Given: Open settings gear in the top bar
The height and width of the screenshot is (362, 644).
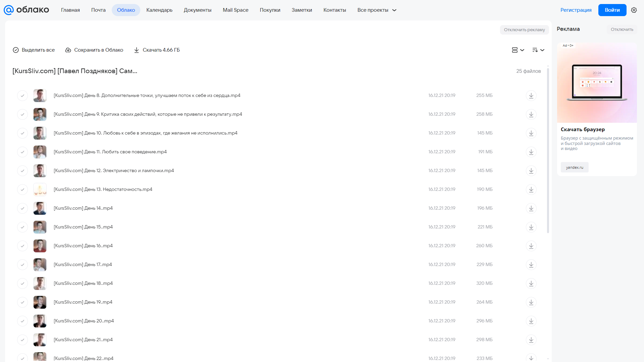Looking at the screenshot, I should pyautogui.click(x=634, y=10).
